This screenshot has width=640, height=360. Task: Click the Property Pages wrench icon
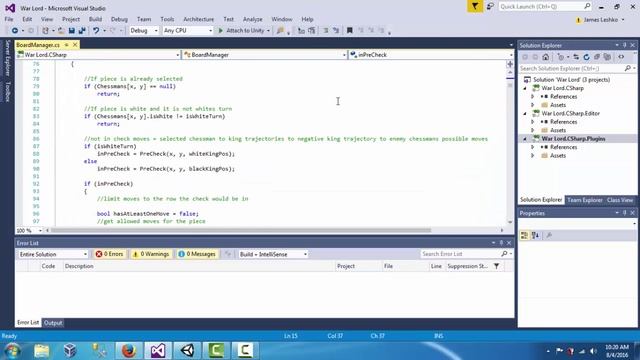pos(549,236)
